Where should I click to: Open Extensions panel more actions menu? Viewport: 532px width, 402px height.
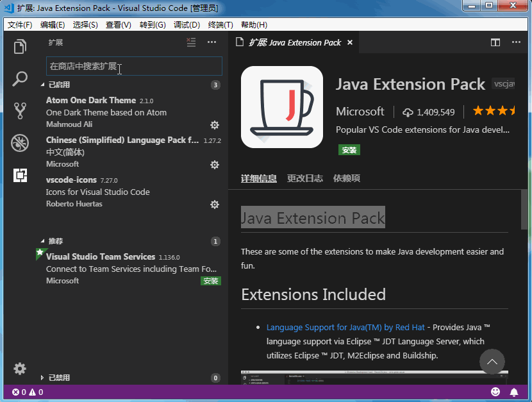coord(212,42)
